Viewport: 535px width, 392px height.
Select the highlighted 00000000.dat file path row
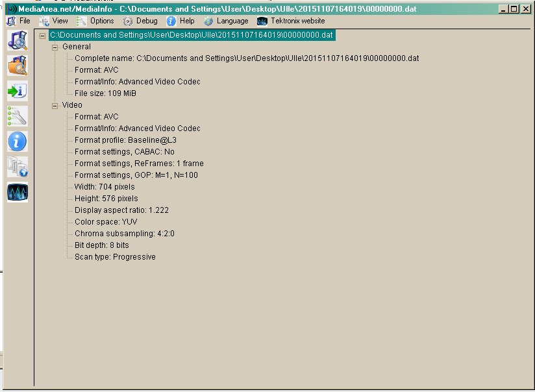(x=192, y=35)
